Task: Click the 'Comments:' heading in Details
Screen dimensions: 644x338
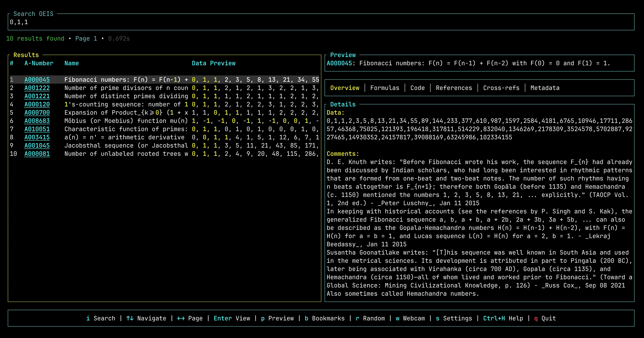Action: pyautogui.click(x=343, y=154)
